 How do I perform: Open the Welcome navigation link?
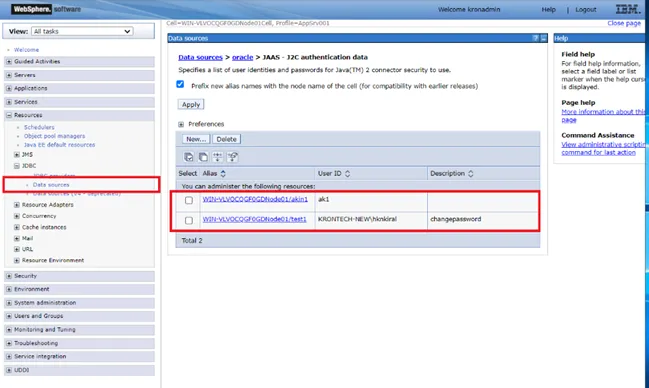[26, 50]
